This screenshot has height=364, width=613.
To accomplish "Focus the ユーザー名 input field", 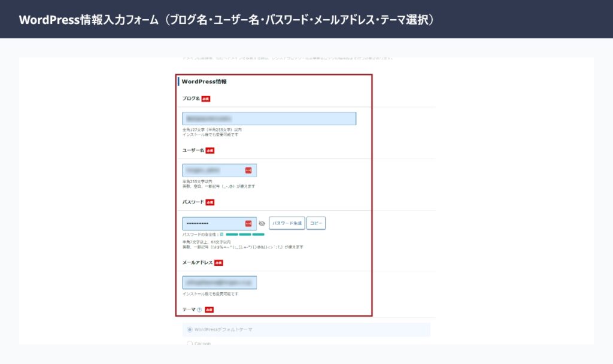I will click(220, 170).
